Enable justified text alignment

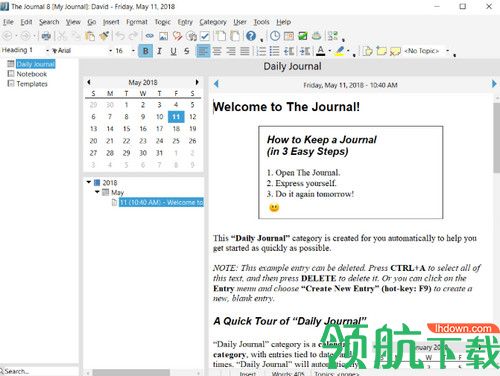(x=245, y=51)
